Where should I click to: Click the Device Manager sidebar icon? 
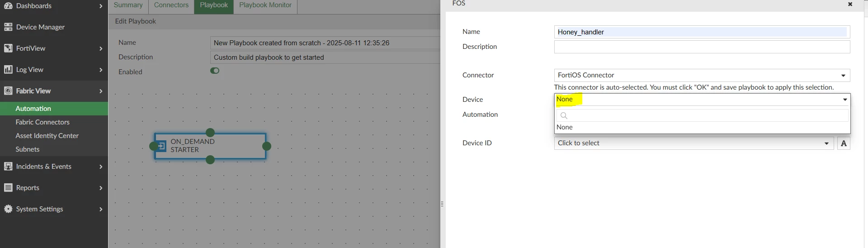[x=8, y=27]
